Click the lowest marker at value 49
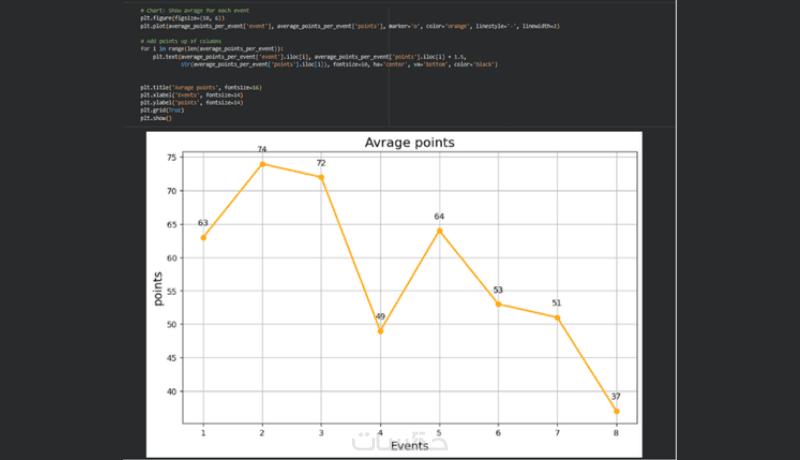This screenshot has height=460, width=800. (x=380, y=331)
